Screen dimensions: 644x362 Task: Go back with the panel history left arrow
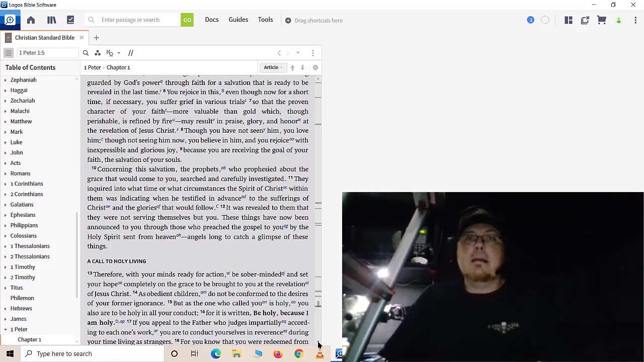pyautogui.click(x=279, y=53)
